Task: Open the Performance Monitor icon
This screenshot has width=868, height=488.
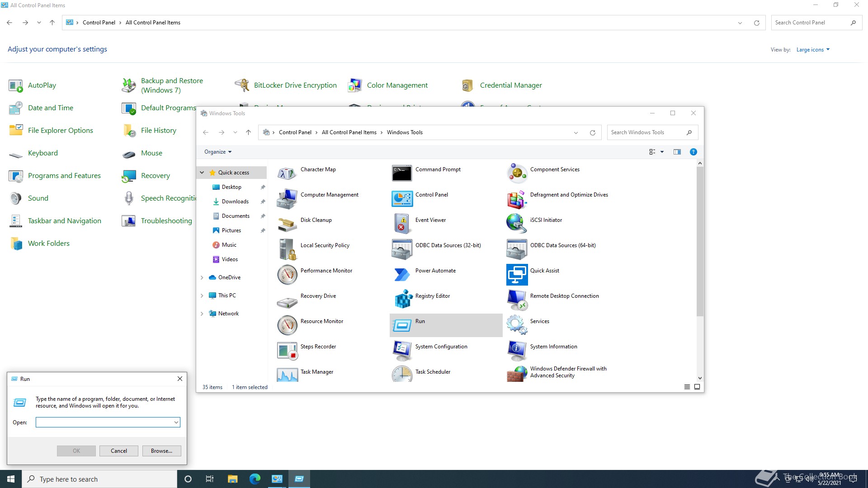Action: [x=287, y=274]
